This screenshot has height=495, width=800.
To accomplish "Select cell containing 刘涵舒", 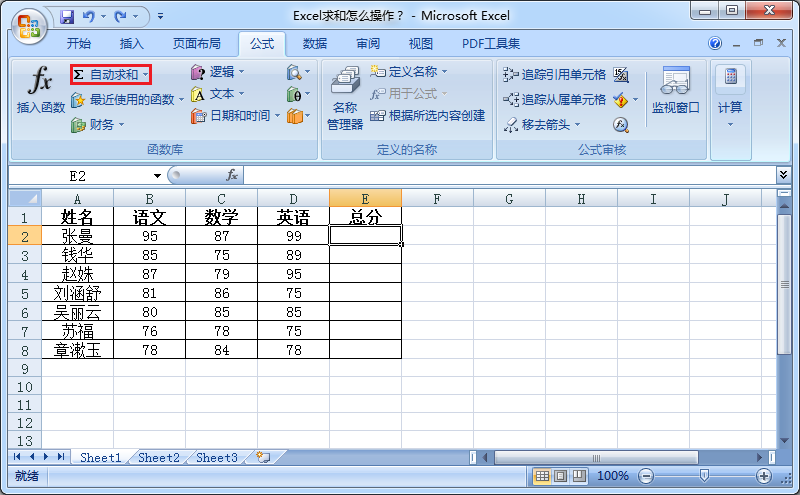I will 78,293.
